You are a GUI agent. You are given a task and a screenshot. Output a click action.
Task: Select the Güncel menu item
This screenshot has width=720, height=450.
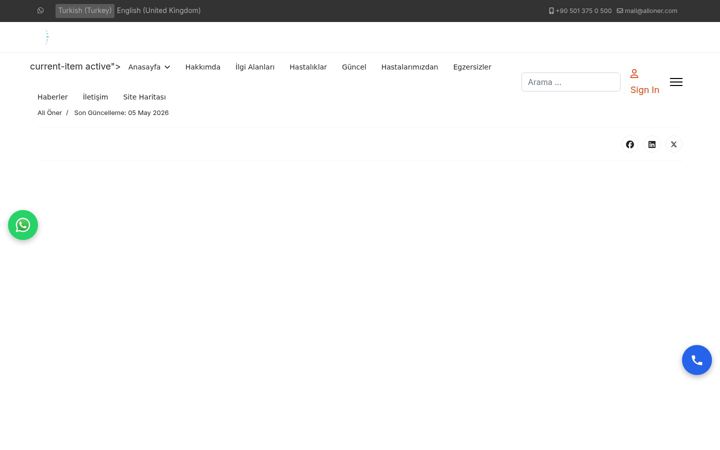coord(354,67)
